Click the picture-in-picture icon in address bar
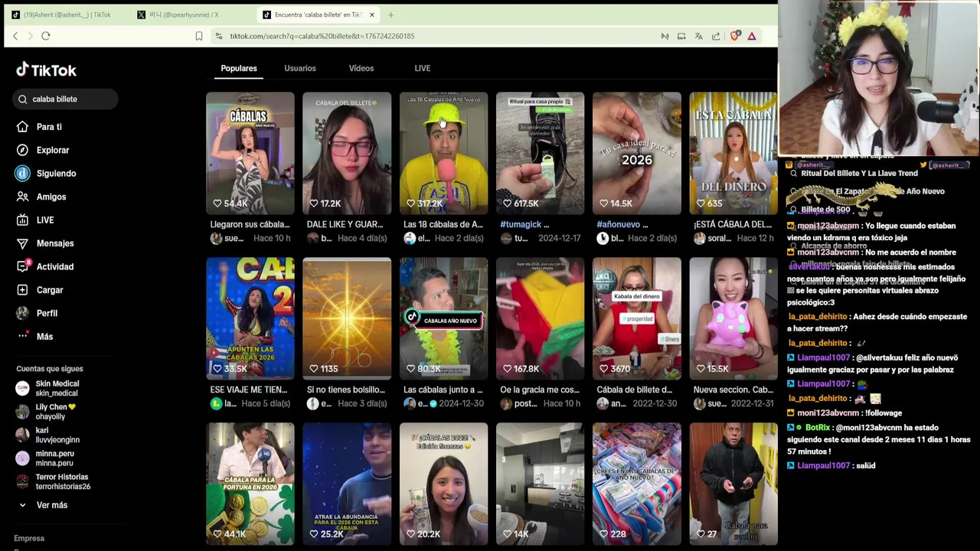Image resolution: width=980 pixels, height=551 pixels. (x=681, y=36)
